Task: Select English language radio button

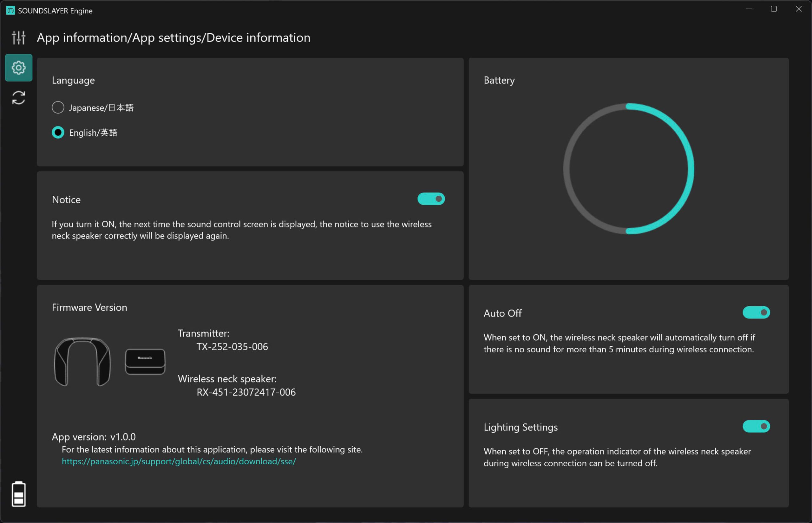Action: click(x=58, y=133)
